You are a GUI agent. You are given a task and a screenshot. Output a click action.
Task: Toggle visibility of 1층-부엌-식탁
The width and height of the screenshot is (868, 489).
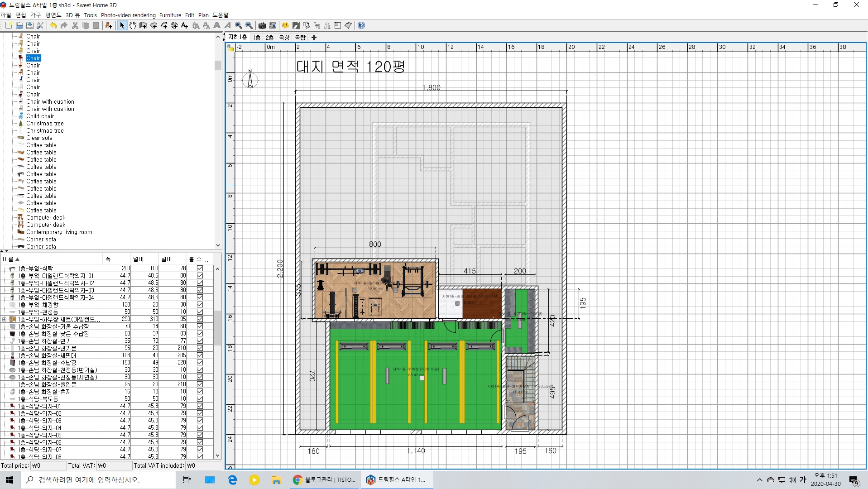coord(200,268)
